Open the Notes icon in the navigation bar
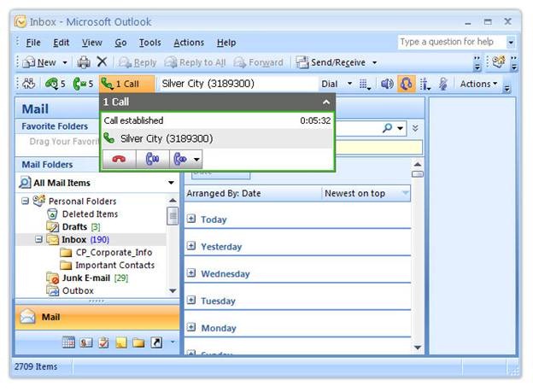533x392 pixels. (121, 342)
